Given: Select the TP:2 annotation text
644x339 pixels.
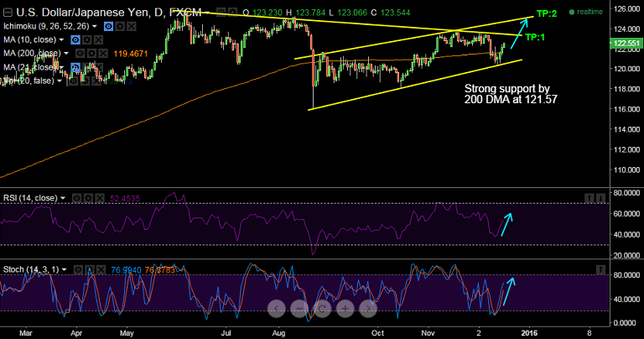Looking at the screenshot, I should pyautogui.click(x=547, y=13).
